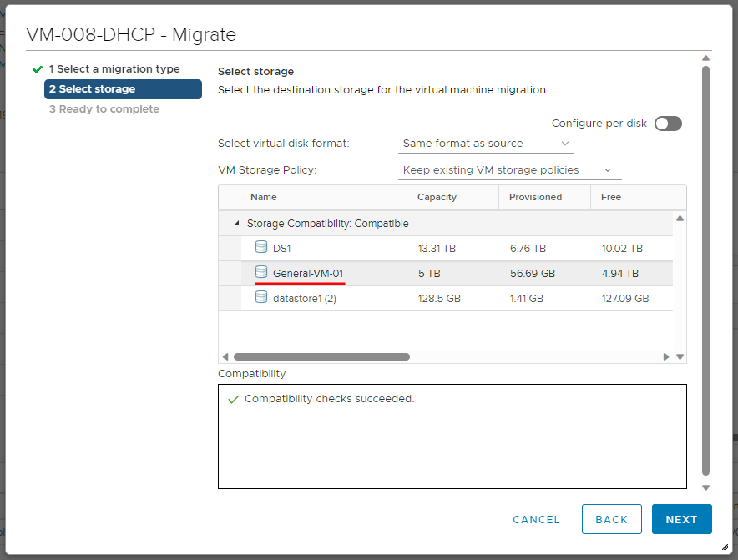Sort by the Capacity column header
The height and width of the screenshot is (560, 738).
pos(452,197)
